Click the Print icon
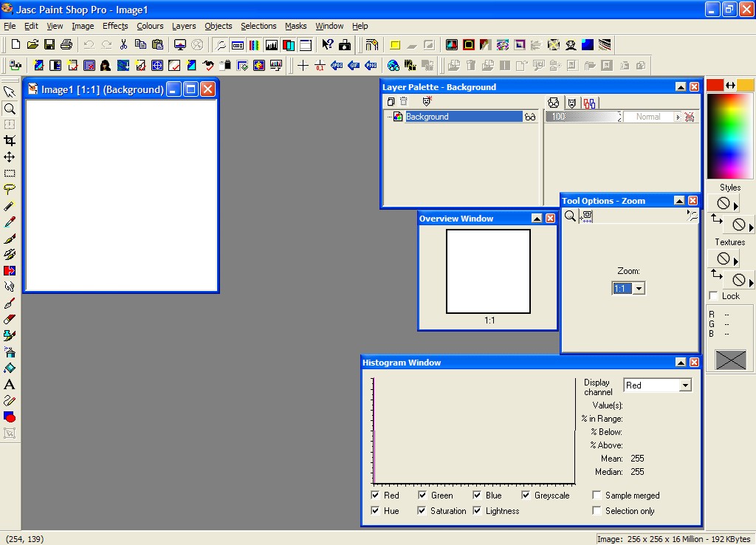Viewport: 756px width, 545px height. [66, 45]
